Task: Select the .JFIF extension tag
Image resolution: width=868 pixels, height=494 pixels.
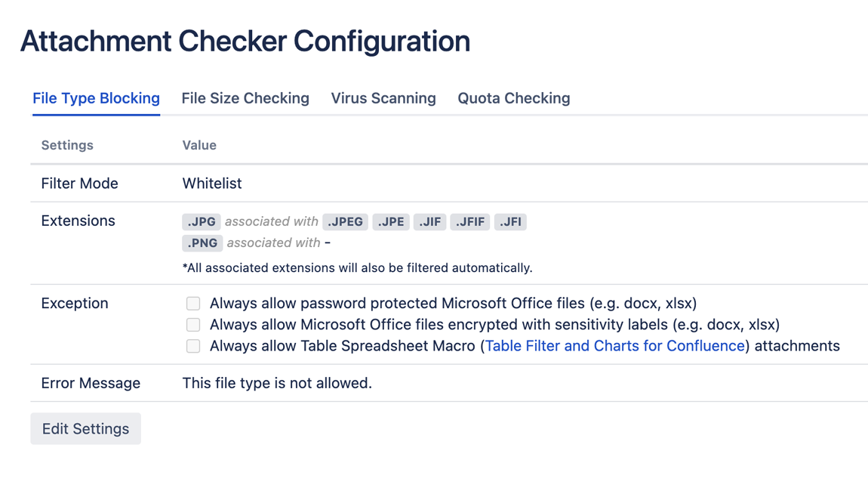Action: point(470,222)
